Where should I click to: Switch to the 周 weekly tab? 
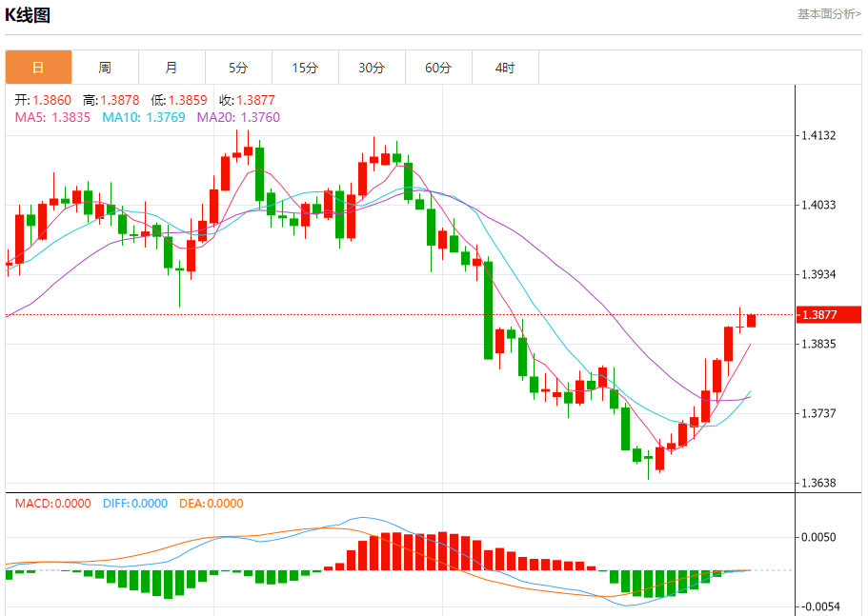pos(105,68)
